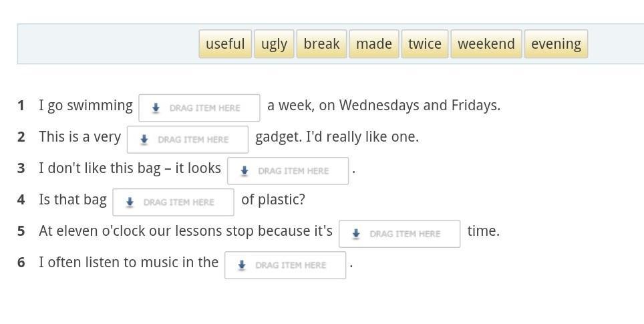Screen dimensions: 644x324
Task: Select the 'ugly' word tile
Action: (x=274, y=44)
